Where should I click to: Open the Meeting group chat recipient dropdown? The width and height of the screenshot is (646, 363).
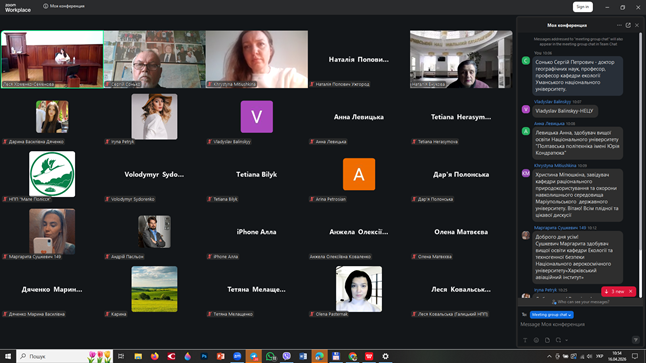pyautogui.click(x=551, y=315)
